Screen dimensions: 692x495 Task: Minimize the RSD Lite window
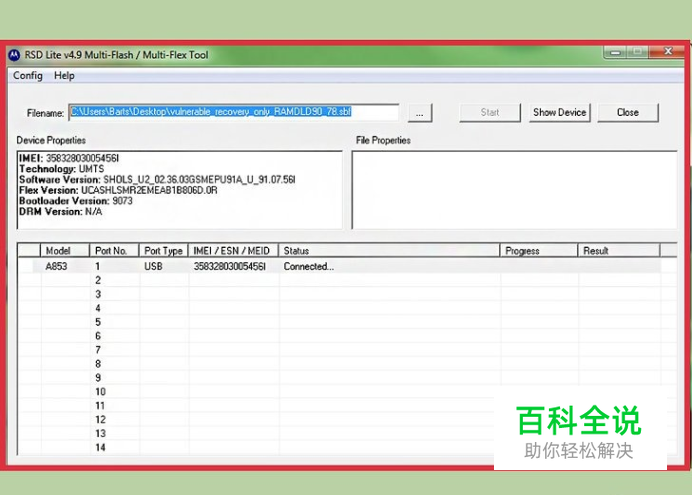pyautogui.click(x=616, y=52)
